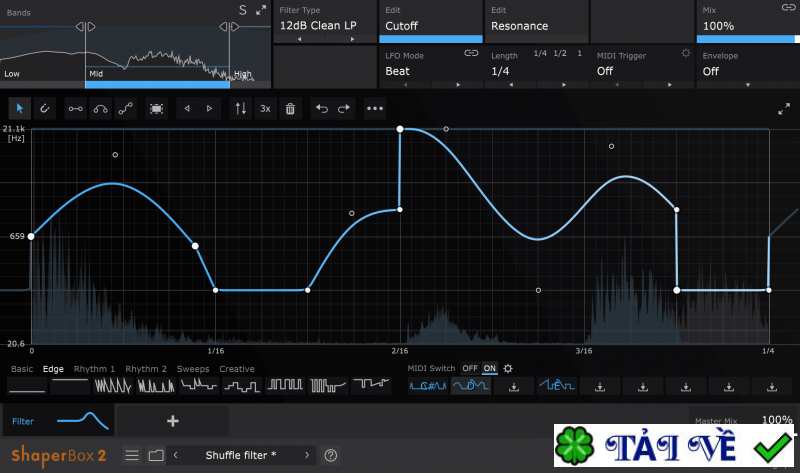Click the help question mark icon
Image resolution: width=800 pixels, height=473 pixels.
[x=331, y=455]
